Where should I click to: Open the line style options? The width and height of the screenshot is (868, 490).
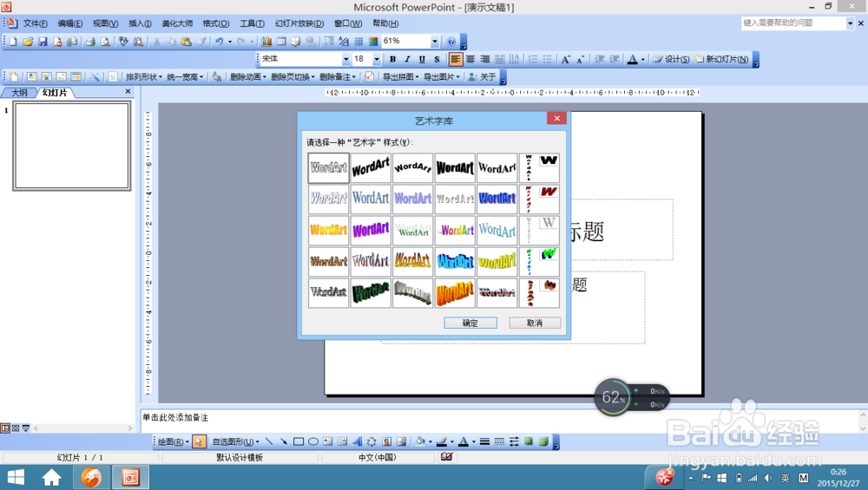pos(484,441)
